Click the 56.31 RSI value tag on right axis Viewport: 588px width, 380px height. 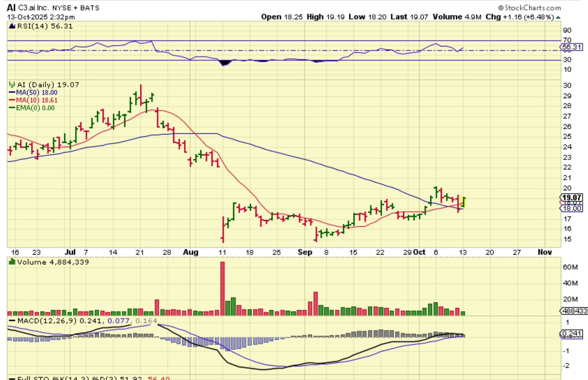tap(572, 47)
